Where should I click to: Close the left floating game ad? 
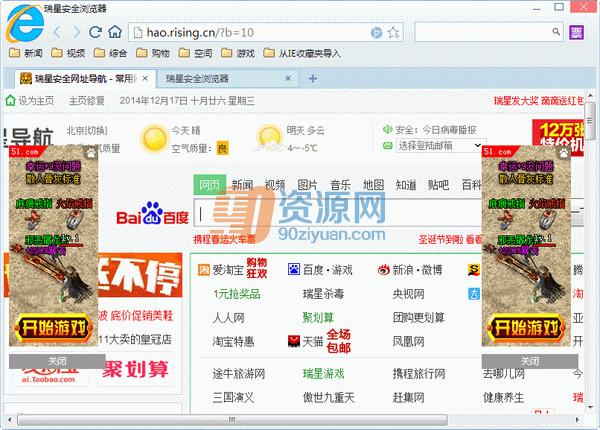pyautogui.click(x=57, y=361)
